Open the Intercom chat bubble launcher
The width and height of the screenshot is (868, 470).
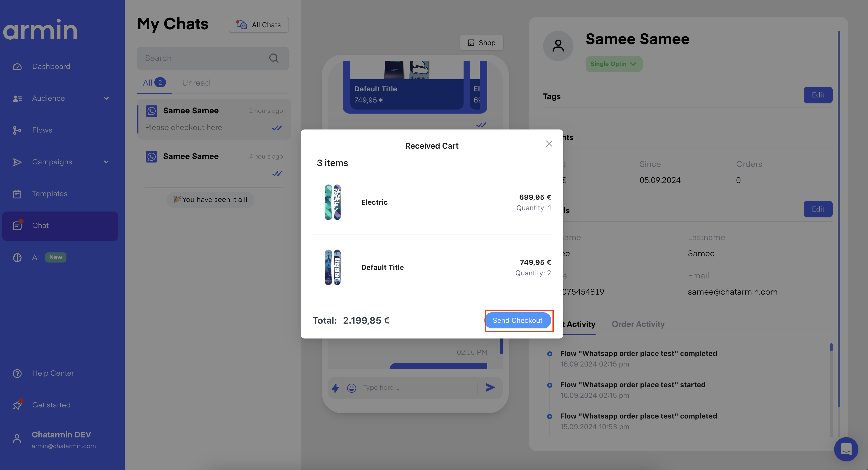click(x=846, y=449)
